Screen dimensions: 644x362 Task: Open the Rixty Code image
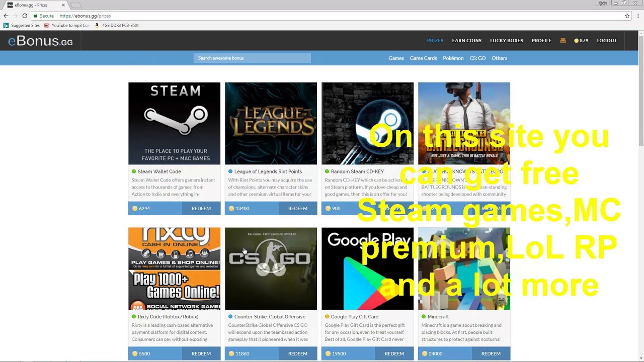pos(174,268)
